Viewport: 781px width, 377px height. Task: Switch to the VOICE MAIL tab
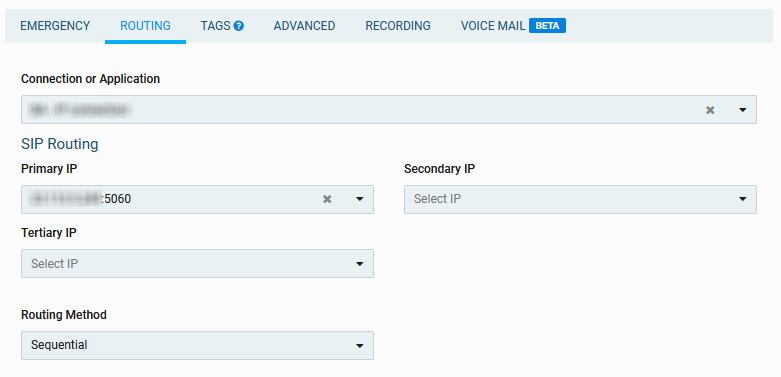pyautogui.click(x=493, y=26)
